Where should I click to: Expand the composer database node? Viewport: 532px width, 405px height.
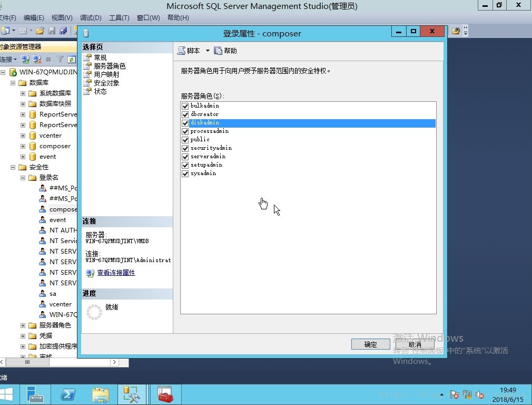23,147
